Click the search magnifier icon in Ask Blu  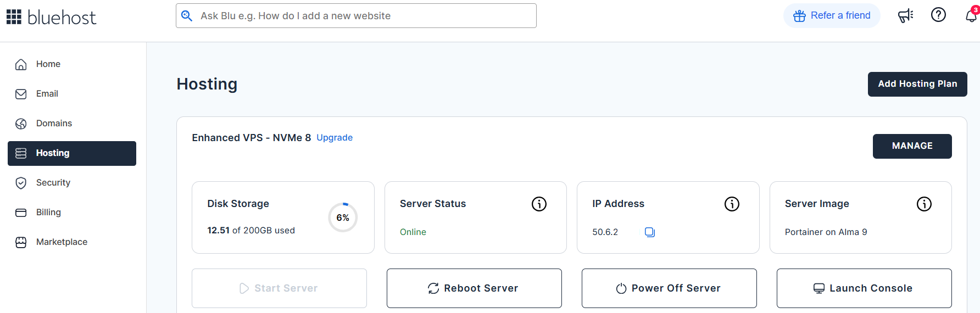(x=187, y=16)
